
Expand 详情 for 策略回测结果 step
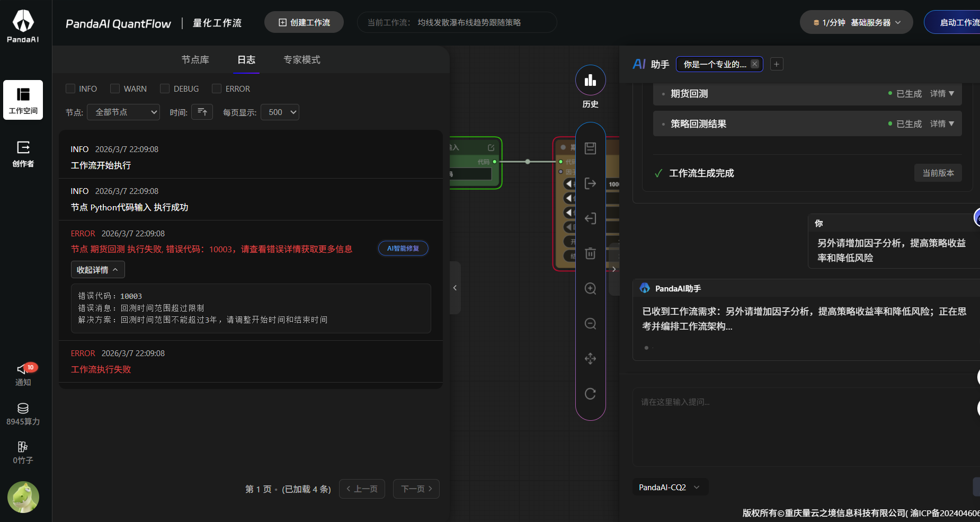pos(942,123)
